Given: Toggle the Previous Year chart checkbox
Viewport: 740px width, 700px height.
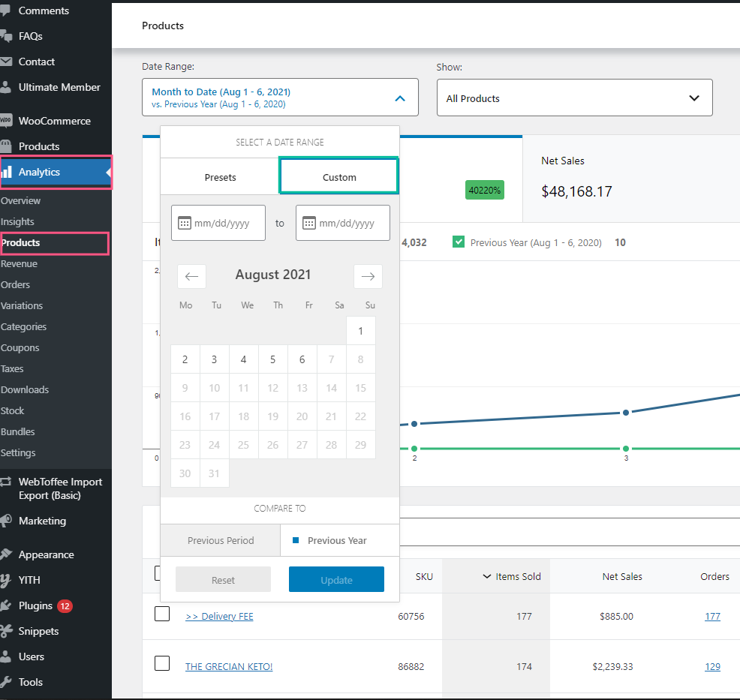Looking at the screenshot, I should coord(459,242).
